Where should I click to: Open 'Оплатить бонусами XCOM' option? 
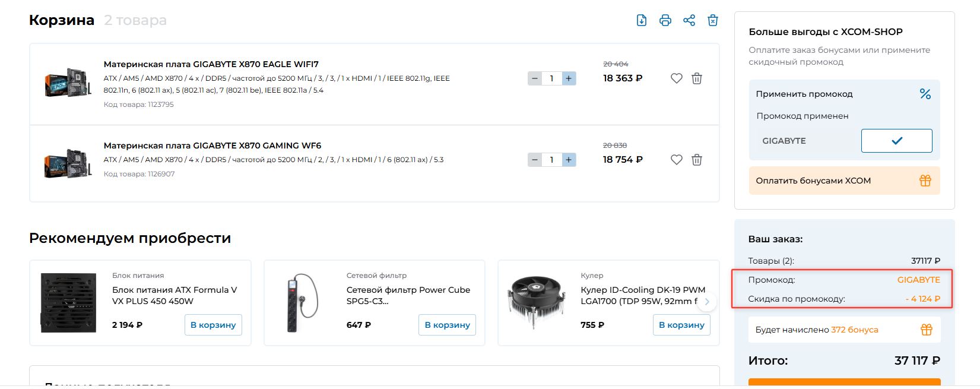(843, 181)
